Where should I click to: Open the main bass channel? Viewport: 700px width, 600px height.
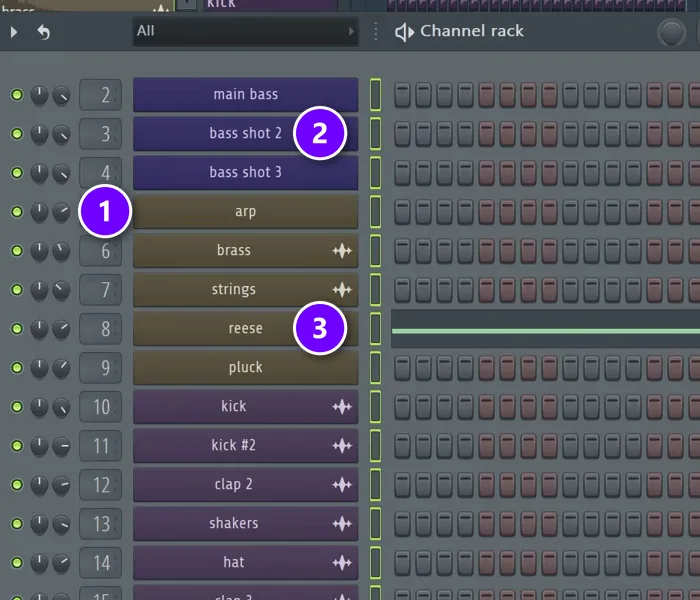click(245, 94)
